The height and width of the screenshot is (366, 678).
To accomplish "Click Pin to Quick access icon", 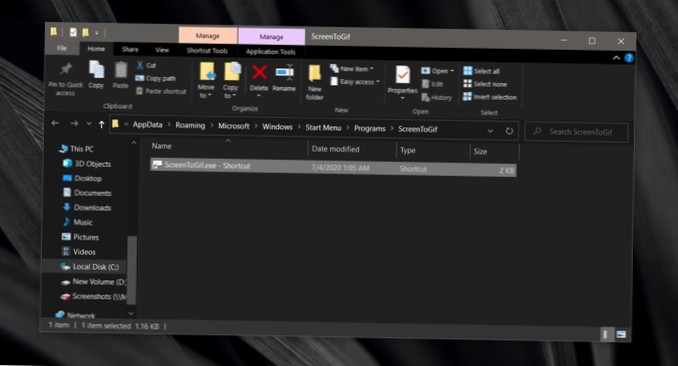I will [x=66, y=68].
